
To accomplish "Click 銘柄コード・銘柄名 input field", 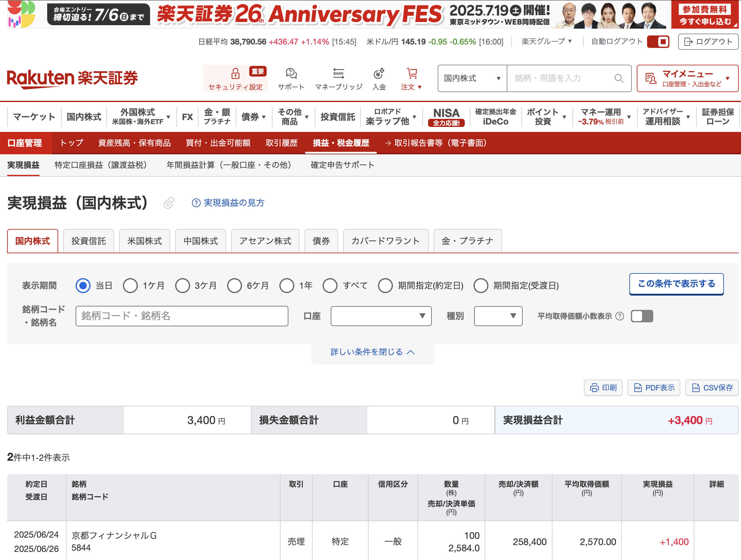I will [x=182, y=316].
